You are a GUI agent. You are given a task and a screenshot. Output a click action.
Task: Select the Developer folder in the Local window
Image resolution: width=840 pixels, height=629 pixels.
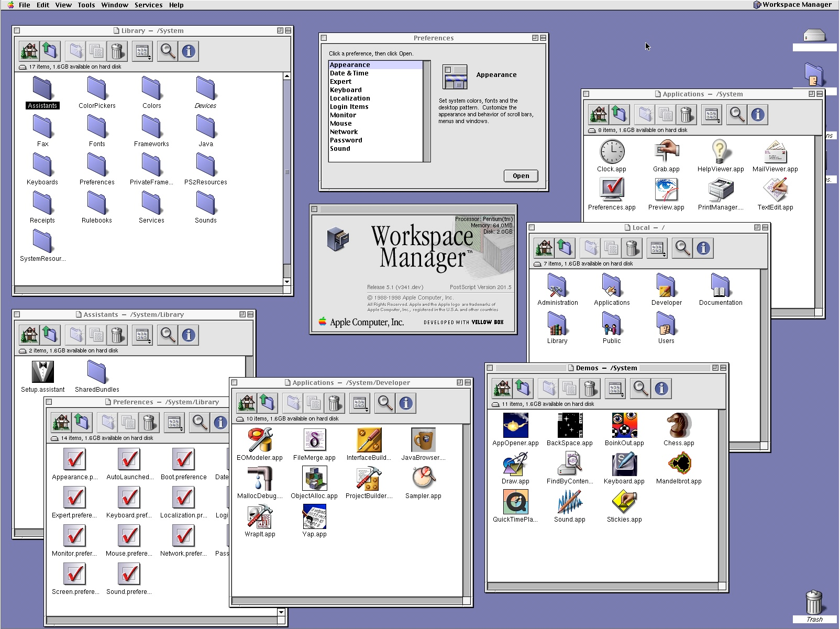point(666,285)
